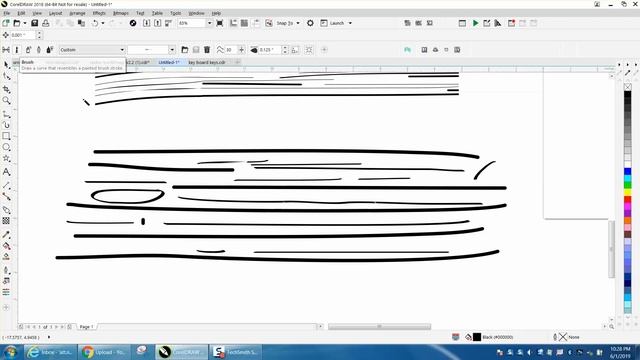Viewport: 640px width, 360px height.
Task: Expand the Open file dropdown arrow
Action: [x=24, y=23]
